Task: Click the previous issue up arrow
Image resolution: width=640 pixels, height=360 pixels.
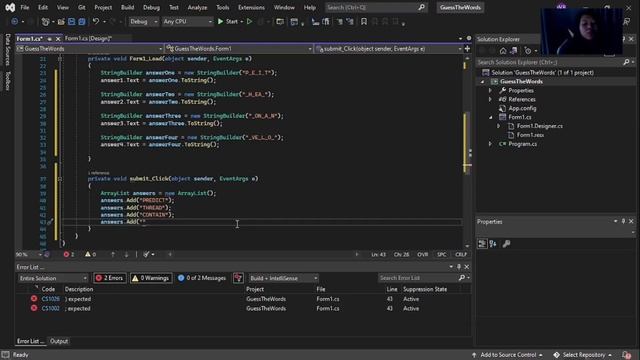Action: coord(113,254)
